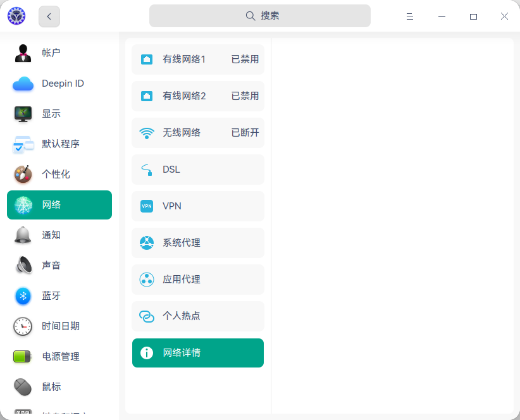The height and width of the screenshot is (420, 520).
Task: Go to 系统代理 system proxy settings
Action: click(198, 243)
